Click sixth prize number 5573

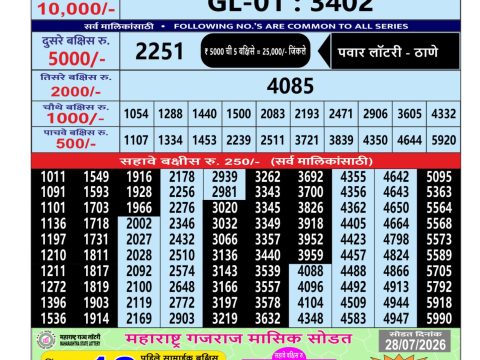439,239
